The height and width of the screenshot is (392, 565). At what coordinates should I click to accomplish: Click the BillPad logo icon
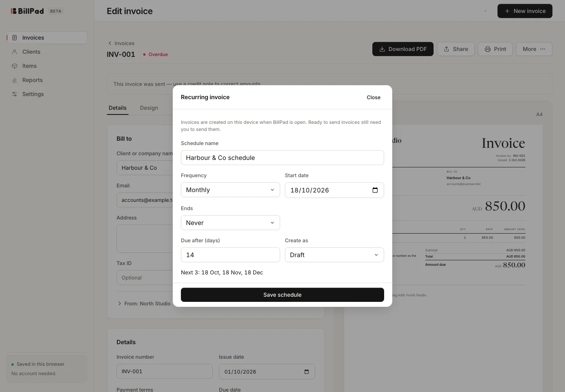[x=14, y=11]
